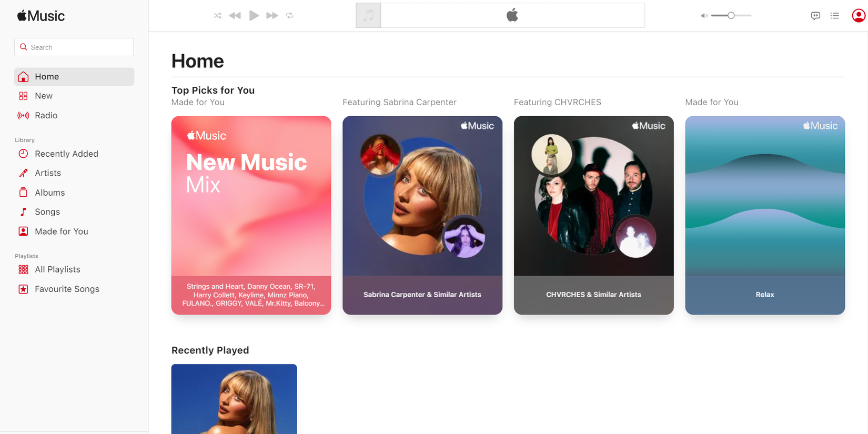
Task: Open Made for You library item
Action: 74,231
